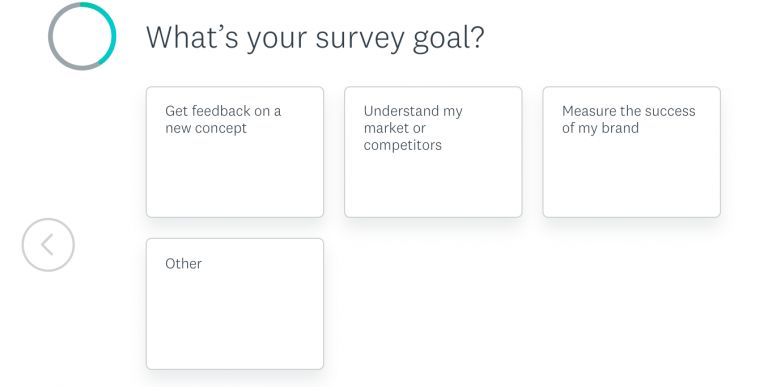Click the 'Get feedback on a new concept' text
The height and width of the screenshot is (387, 768).
tap(223, 120)
